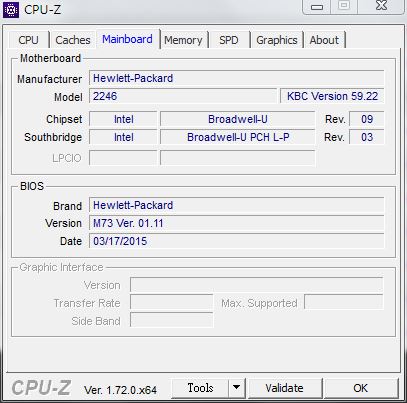Switch to the CPU tab
The image size is (407, 403).
coord(29,40)
